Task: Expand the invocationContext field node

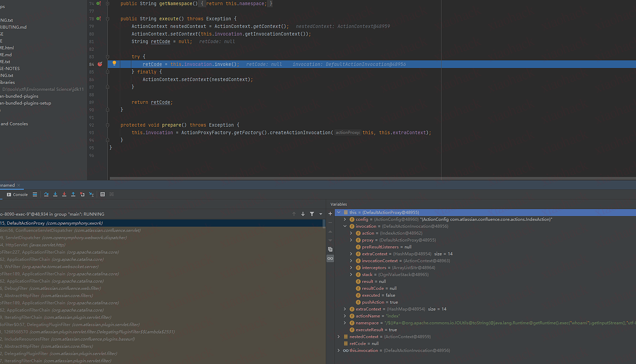Action: (351, 261)
